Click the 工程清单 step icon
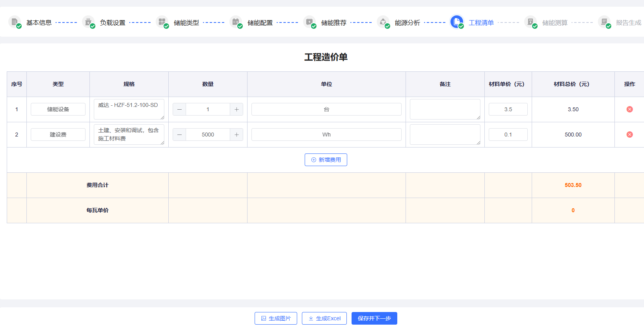644x327 pixels. 457,22
